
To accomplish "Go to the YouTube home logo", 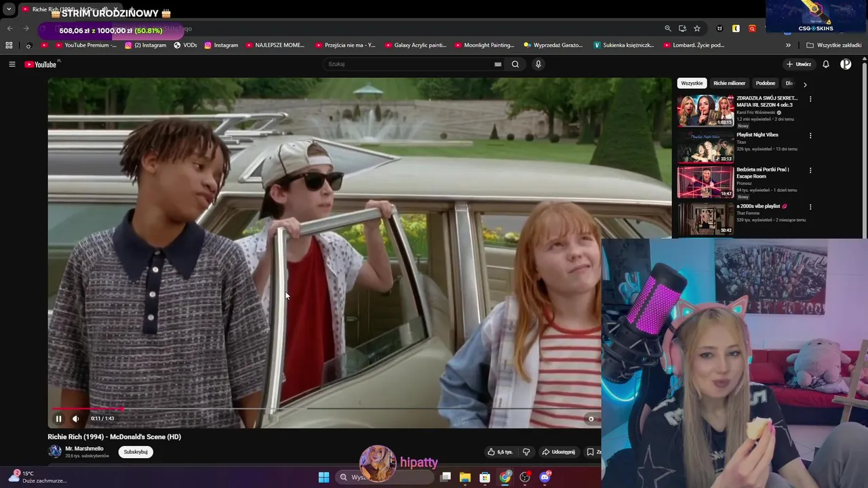I will tap(41, 64).
